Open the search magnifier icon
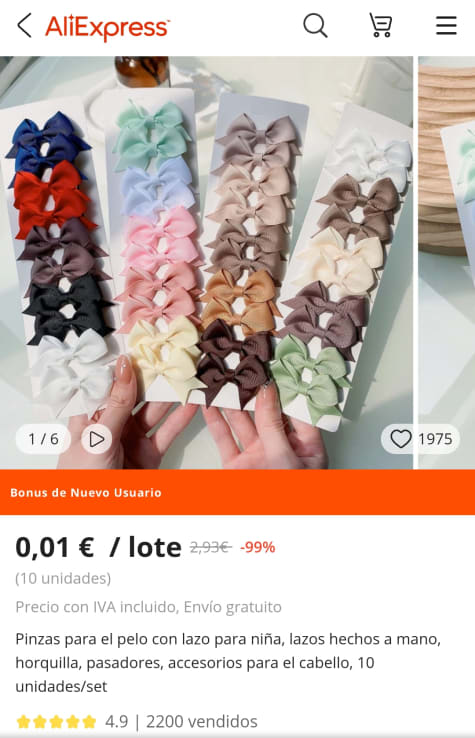The width and height of the screenshot is (475, 738). click(x=315, y=25)
